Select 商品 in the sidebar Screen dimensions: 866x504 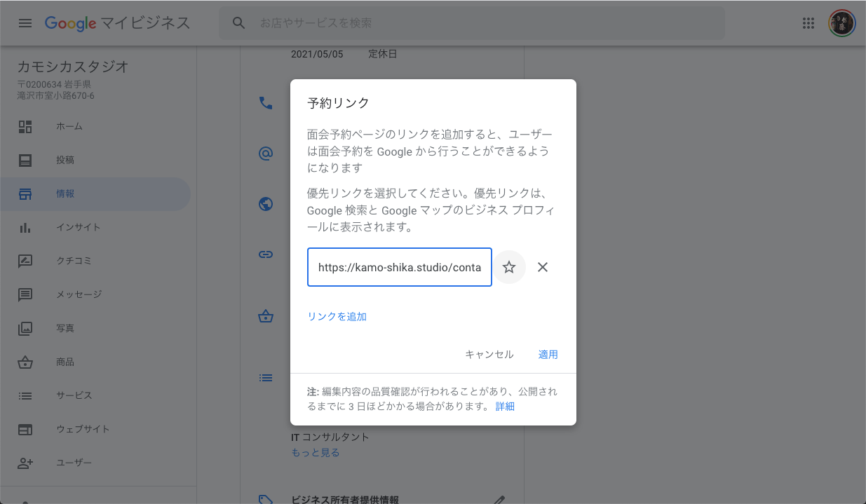(x=65, y=362)
